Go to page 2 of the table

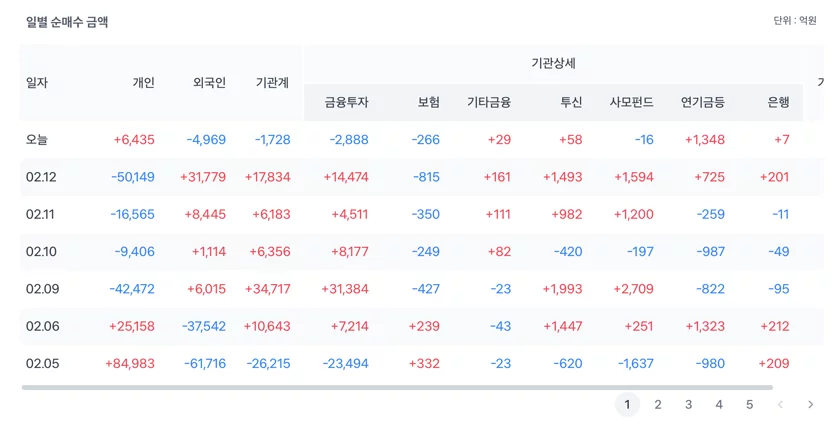[x=658, y=405]
